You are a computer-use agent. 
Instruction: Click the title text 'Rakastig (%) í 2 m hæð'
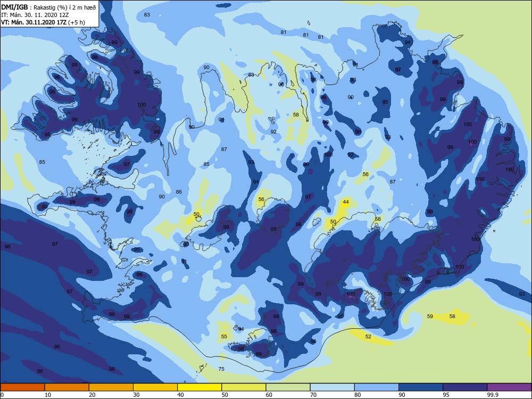point(64,7)
